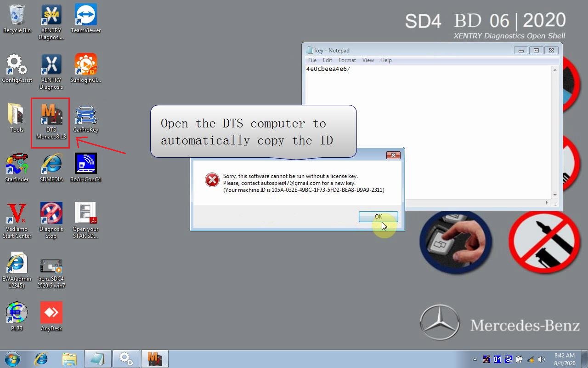Maximize the key - Notepad window
This screenshot has height=368, width=588.
(536, 51)
